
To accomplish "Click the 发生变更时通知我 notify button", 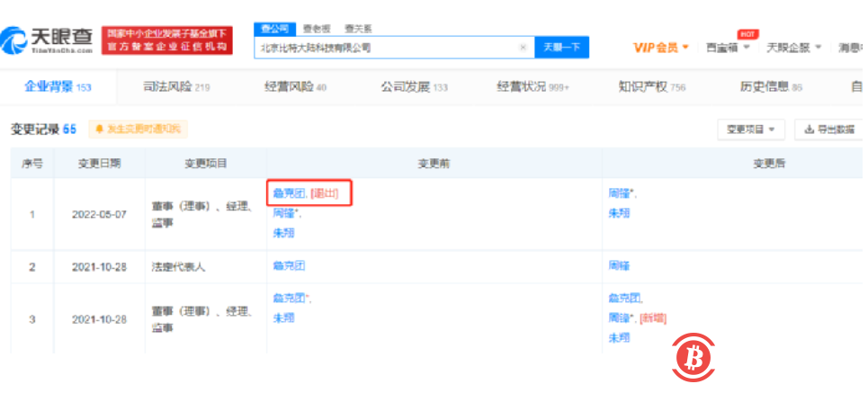I will (139, 129).
